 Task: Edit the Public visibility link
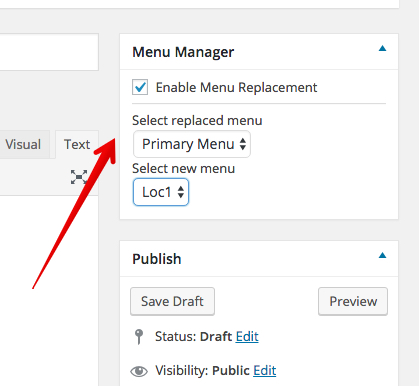(x=265, y=371)
